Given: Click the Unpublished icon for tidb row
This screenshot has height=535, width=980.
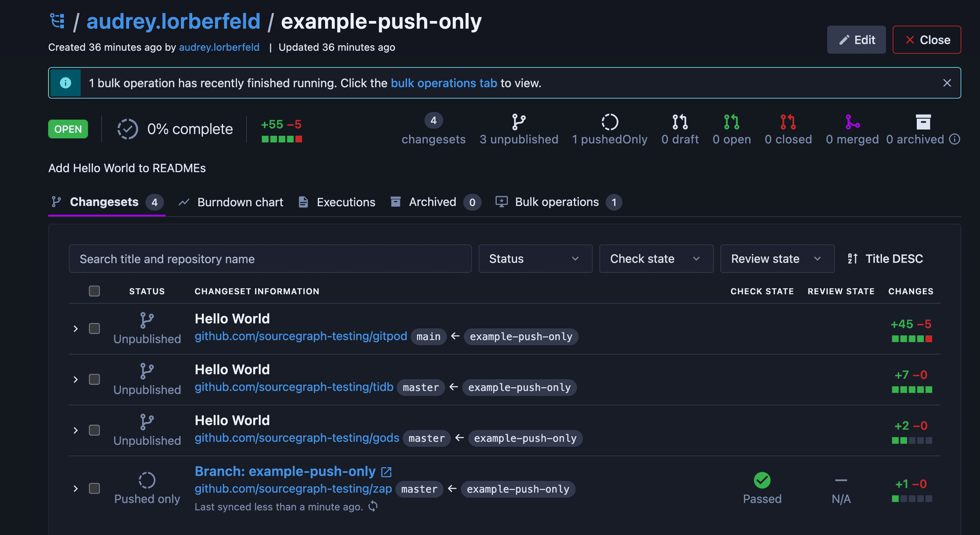Looking at the screenshot, I should 146,371.
